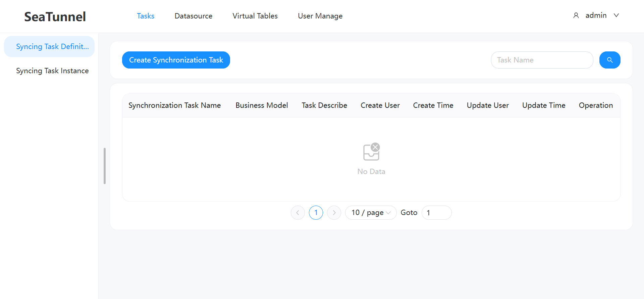644x299 pixels.
Task: Click the magnifier search button
Action: tap(610, 60)
